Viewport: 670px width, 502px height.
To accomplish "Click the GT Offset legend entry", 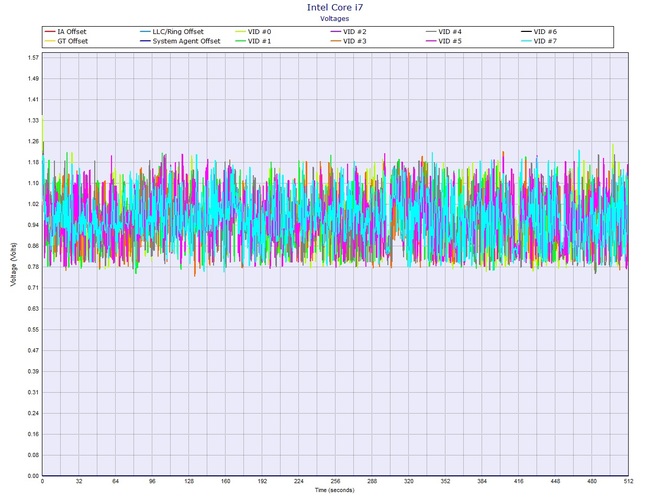I will click(67, 41).
